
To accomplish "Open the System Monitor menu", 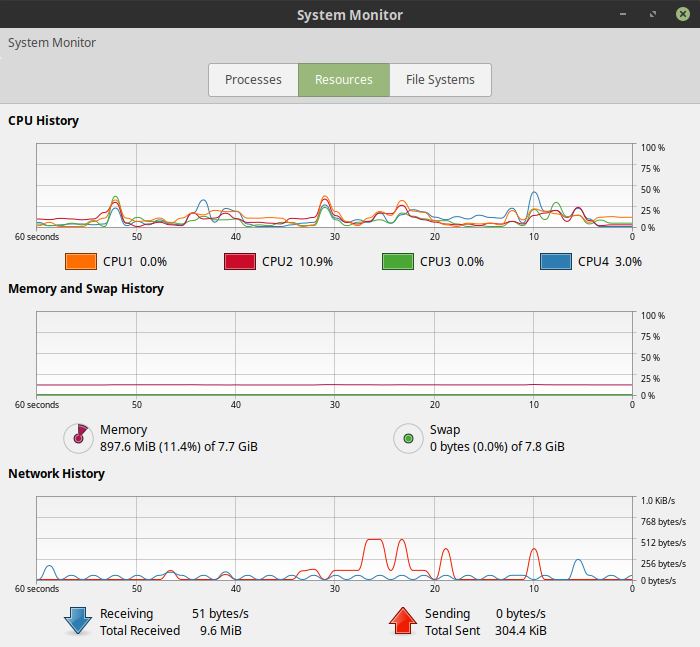I will pos(52,43).
